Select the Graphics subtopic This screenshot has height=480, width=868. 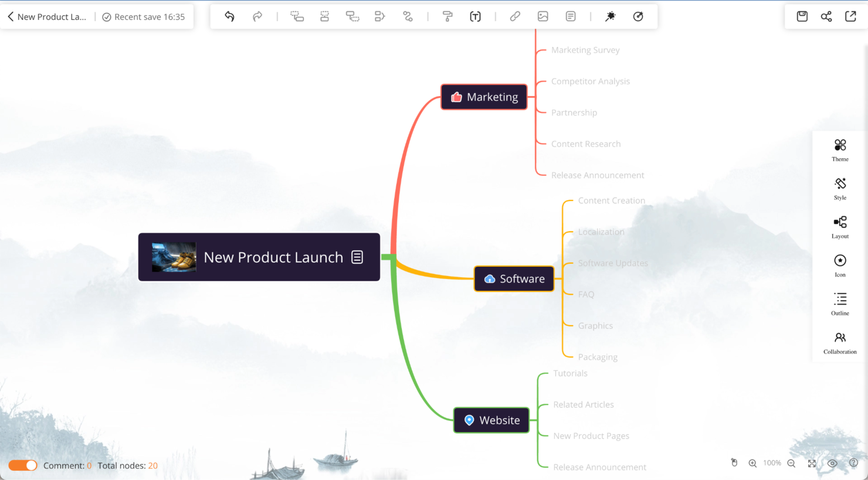coord(595,325)
